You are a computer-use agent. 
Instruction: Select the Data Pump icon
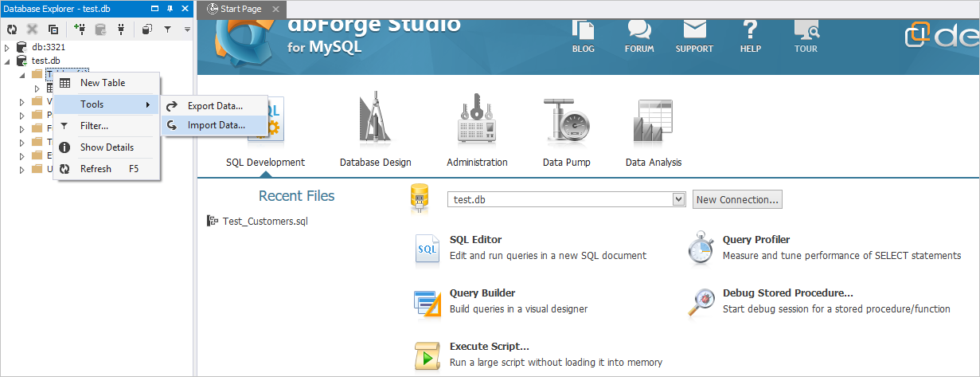[x=564, y=120]
